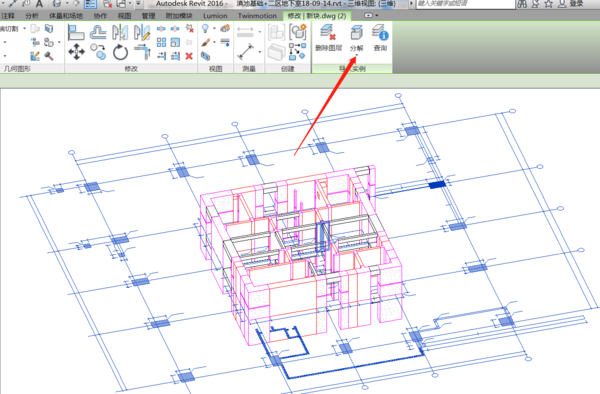Open the 管理 Manage tab
Screen dimensions: 600x394
tap(148, 16)
